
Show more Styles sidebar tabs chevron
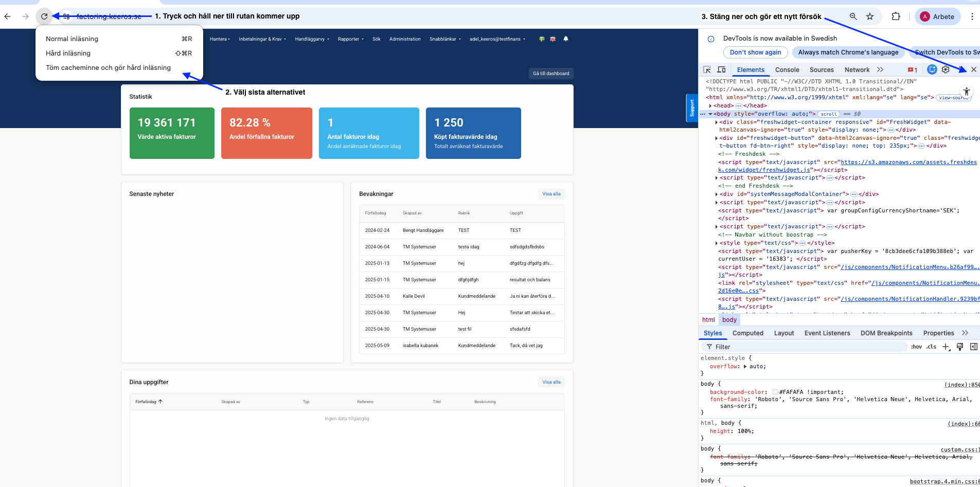(x=965, y=333)
